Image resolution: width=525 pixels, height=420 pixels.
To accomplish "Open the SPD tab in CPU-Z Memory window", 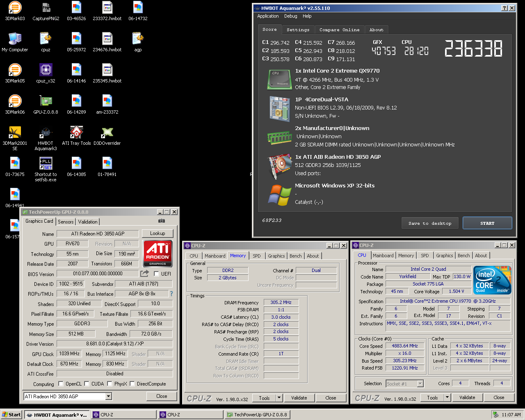I will coord(257,256).
